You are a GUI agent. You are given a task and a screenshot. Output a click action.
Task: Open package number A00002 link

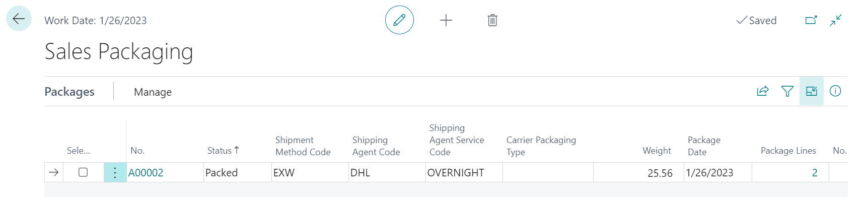pos(146,173)
